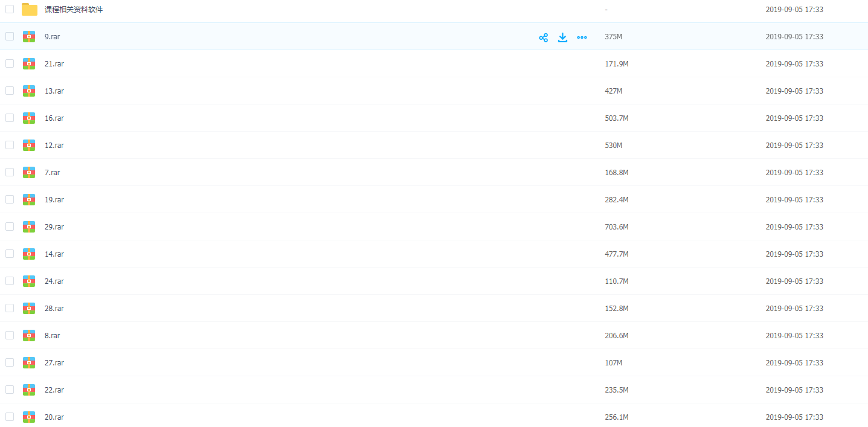
Task: Click the archive icon for 21.rar
Action: click(x=29, y=63)
